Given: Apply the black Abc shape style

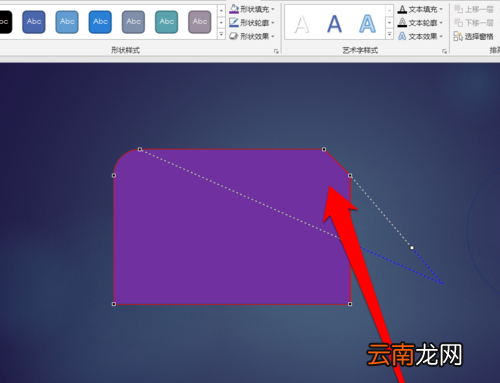Looking at the screenshot, I should coord(5,22).
